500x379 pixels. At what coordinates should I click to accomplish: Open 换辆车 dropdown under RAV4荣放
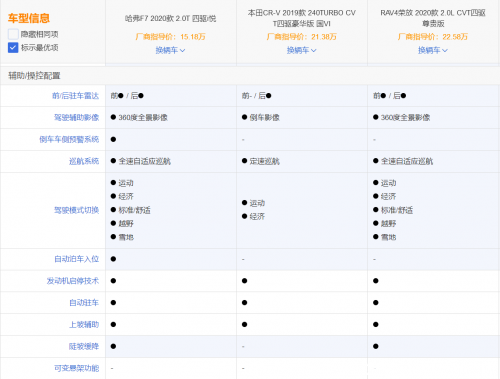[x=433, y=50]
